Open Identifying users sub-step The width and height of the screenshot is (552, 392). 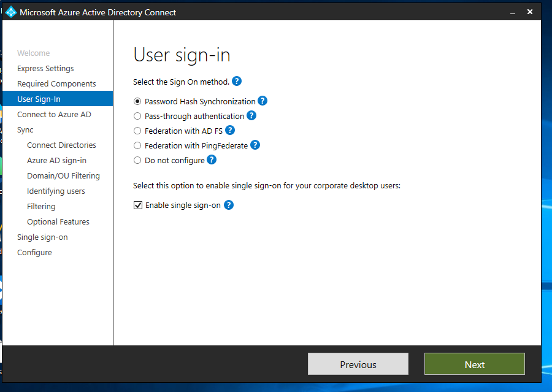(56, 191)
